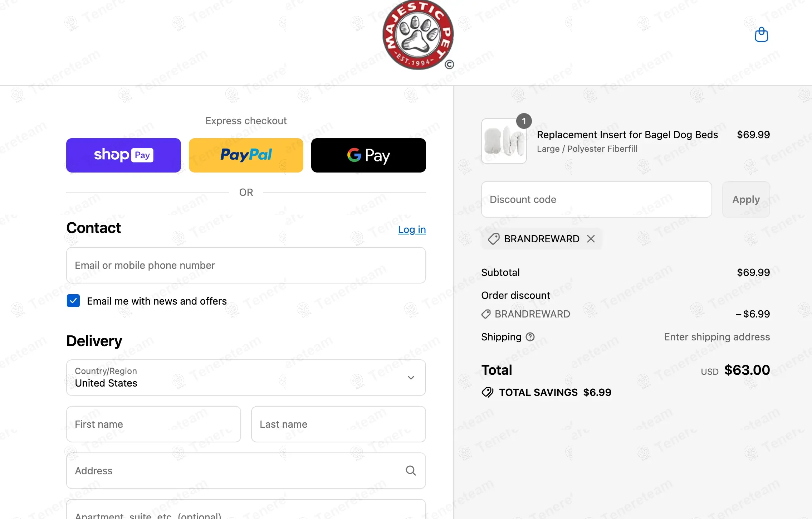The image size is (812, 519).
Task: Remove the BRANDREWARD discount code
Action: tap(591, 239)
